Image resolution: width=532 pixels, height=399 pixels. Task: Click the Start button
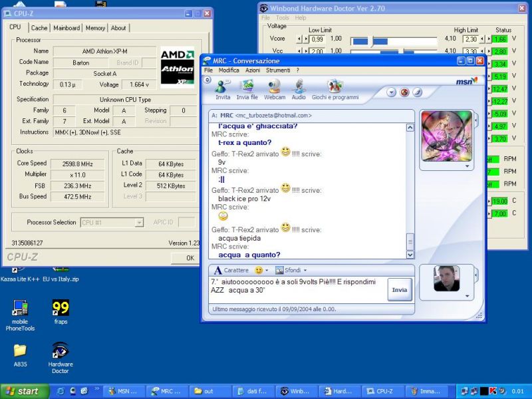pos(24,391)
